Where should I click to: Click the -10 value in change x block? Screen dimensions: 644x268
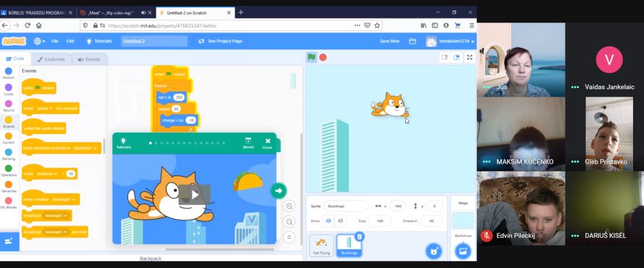[x=191, y=120]
